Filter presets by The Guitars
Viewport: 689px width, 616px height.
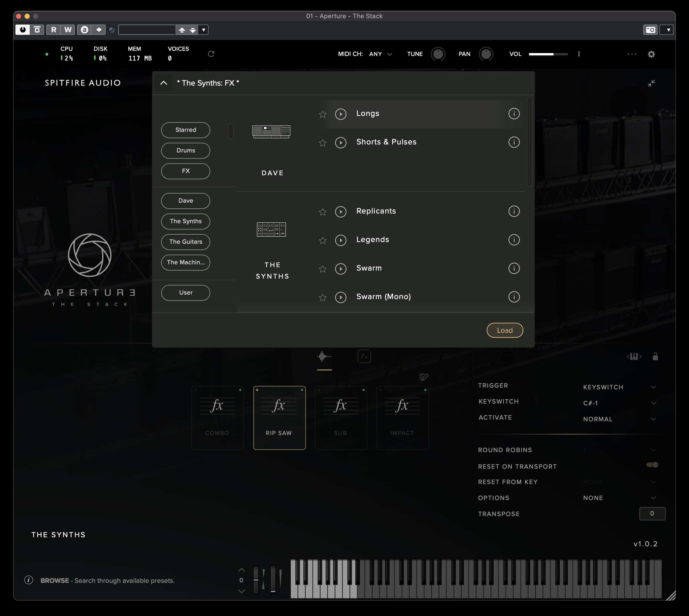[186, 242]
